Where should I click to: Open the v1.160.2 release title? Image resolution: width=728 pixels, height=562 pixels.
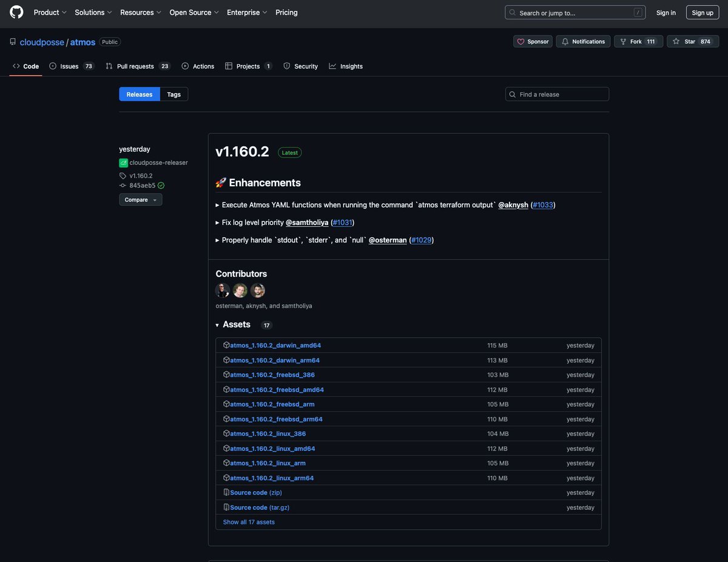pyautogui.click(x=242, y=152)
